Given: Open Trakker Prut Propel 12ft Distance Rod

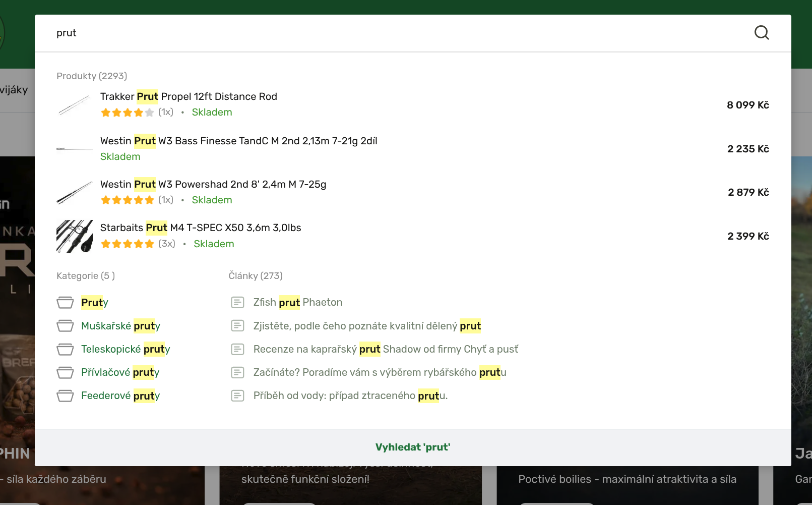Looking at the screenshot, I should [189, 96].
